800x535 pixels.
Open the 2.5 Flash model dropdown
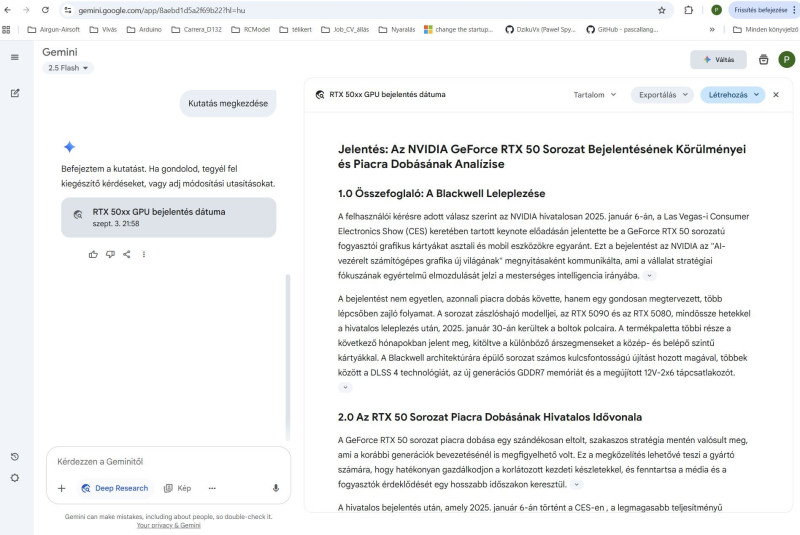(68, 68)
